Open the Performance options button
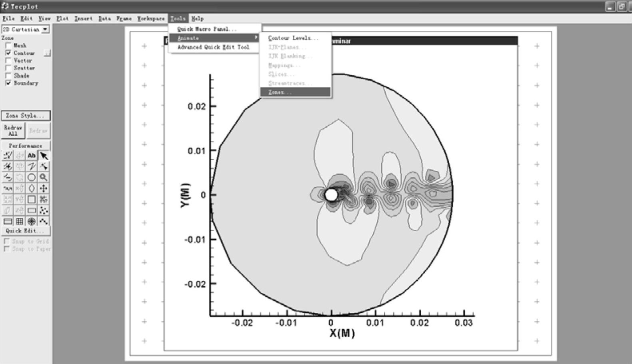Screen dimensions: 632x364 pyautogui.click(x=26, y=146)
